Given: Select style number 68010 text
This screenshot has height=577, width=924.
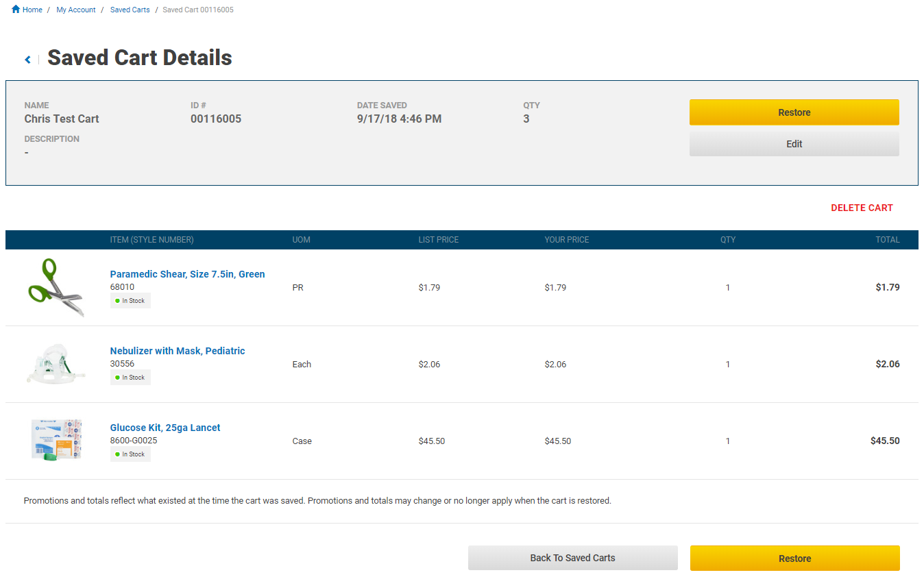Looking at the screenshot, I should pos(123,287).
